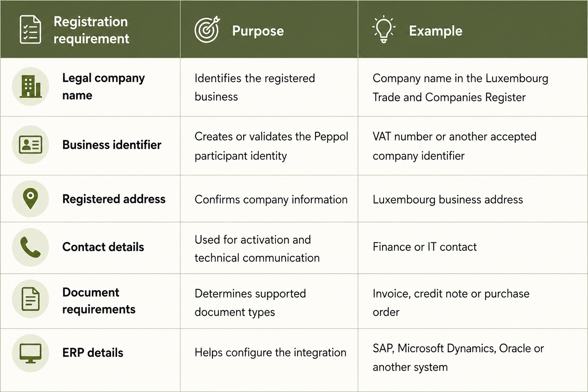This screenshot has width=588, height=392.
Task: Click the phone icon for Contact details
Action: pyautogui.click(x=31, y=247)
